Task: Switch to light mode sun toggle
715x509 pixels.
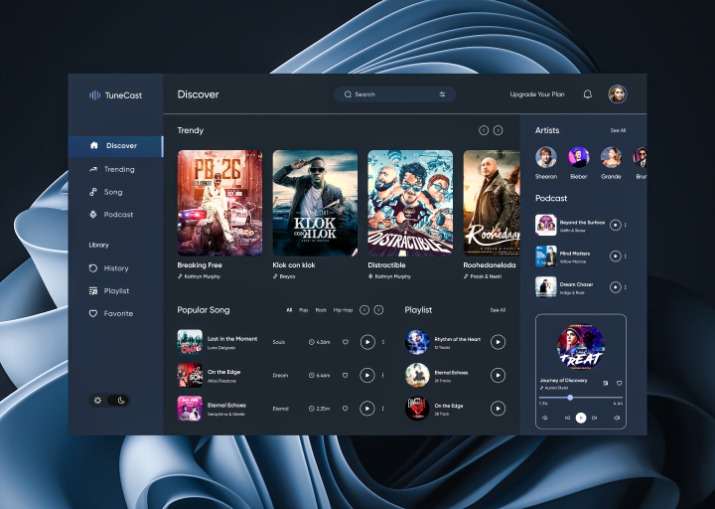Action: (x=98, y=400)
